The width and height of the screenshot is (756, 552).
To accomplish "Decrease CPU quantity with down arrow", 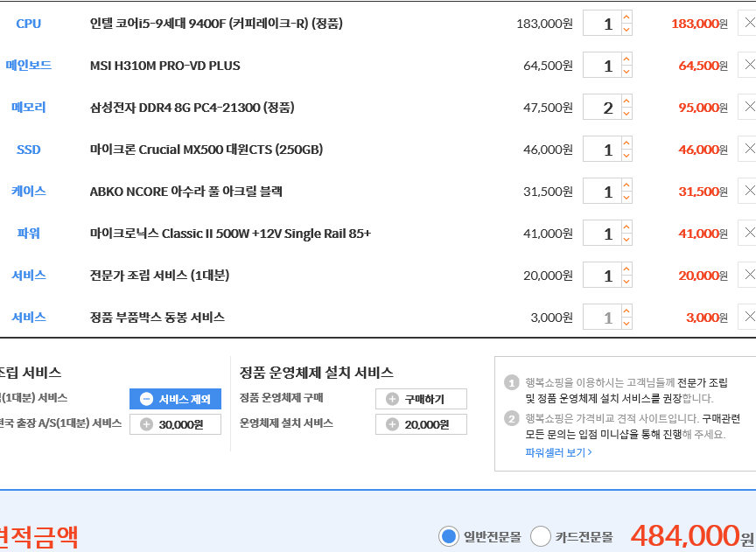I will click(x=626, y=30).
